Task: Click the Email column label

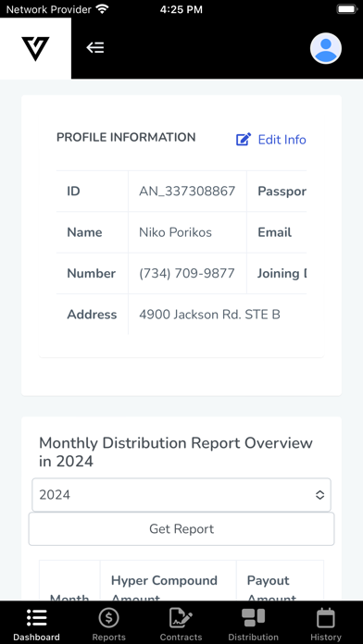Action: click(275, 232)
